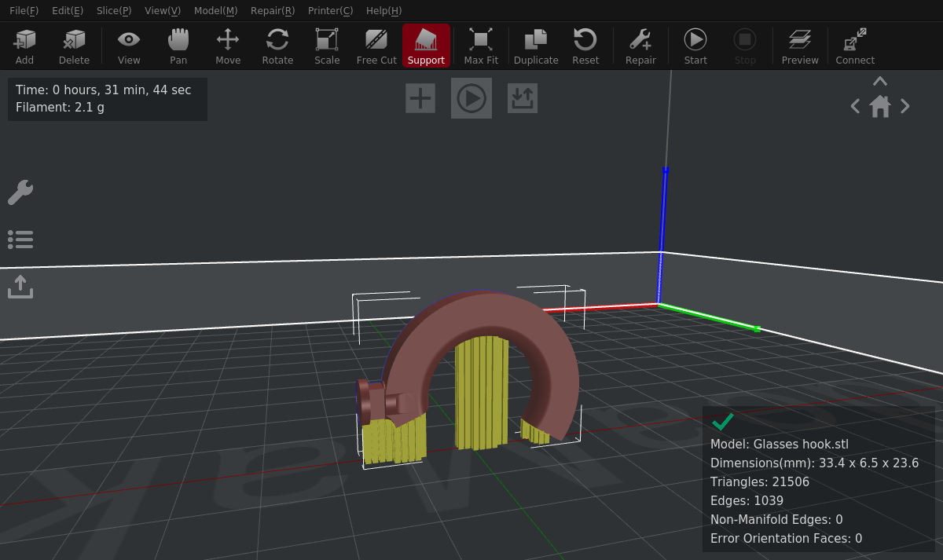Open the Model menu
Screen dimensions: 943x560
(215, 11)
